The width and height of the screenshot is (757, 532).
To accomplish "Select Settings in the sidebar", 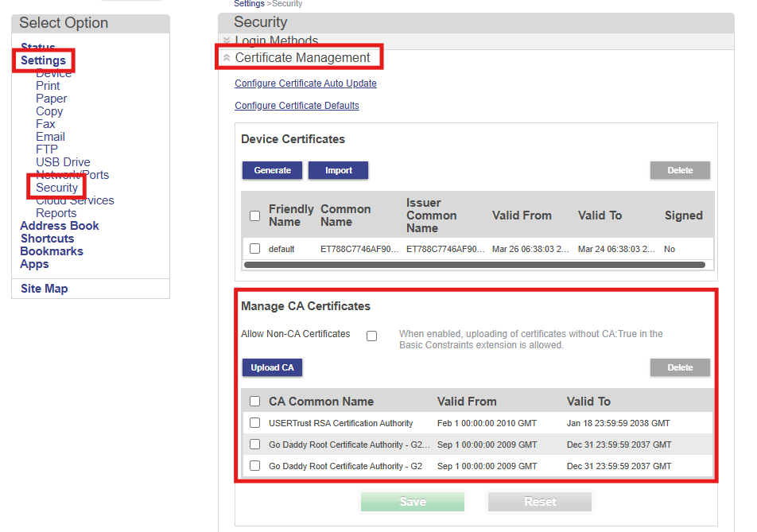I will 43,60.
